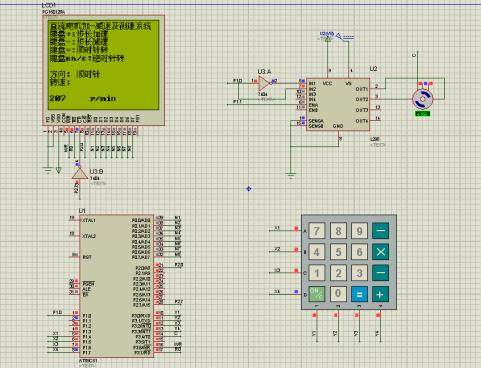The width and height of the screenshot is (481, 369).
Task: Click the green ON/C keypad key
Action: (x=316, y=294)
